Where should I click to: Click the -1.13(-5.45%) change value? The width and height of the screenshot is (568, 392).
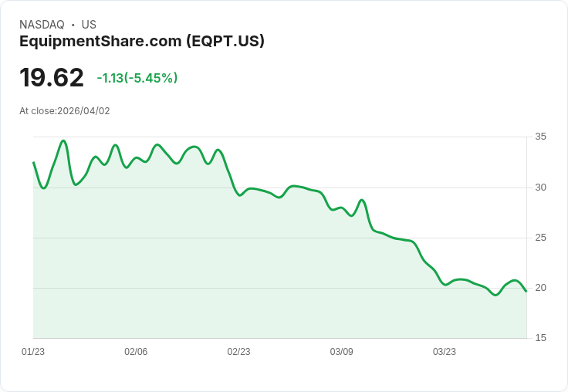click(137, 78)
